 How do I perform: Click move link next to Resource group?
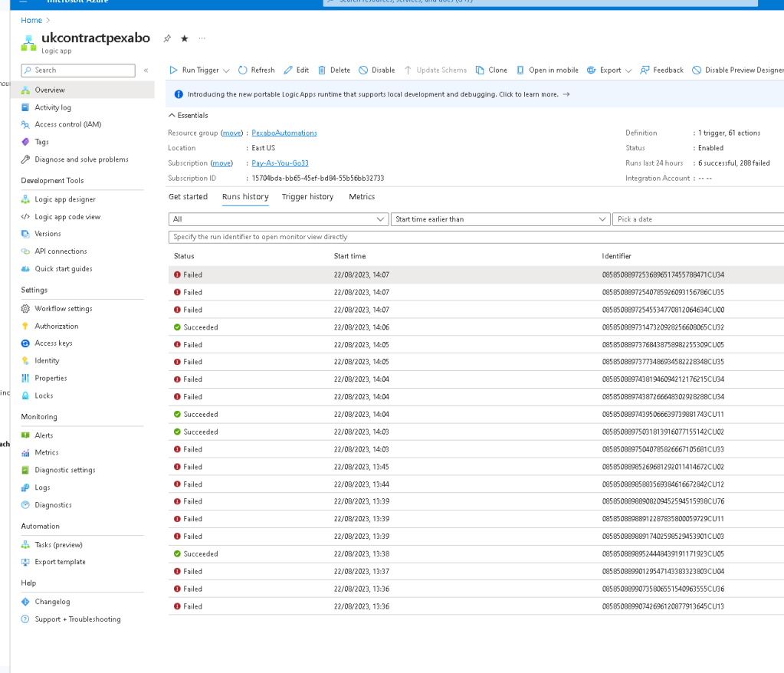[231, 133]
